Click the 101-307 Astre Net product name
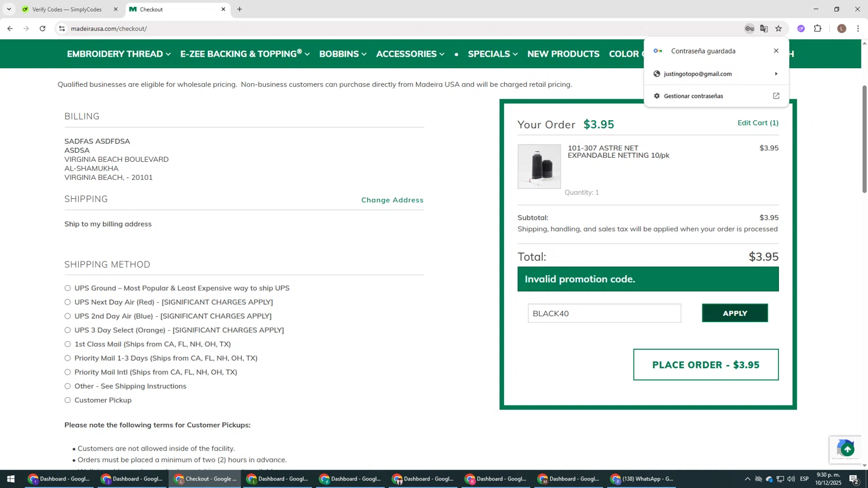 (618, 151)
